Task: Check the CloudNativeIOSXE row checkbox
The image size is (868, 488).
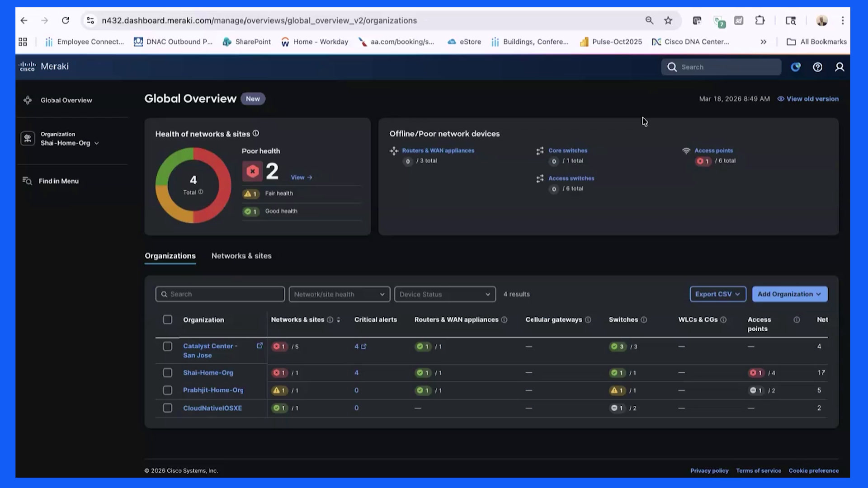Action: click(x=167, y=408)
